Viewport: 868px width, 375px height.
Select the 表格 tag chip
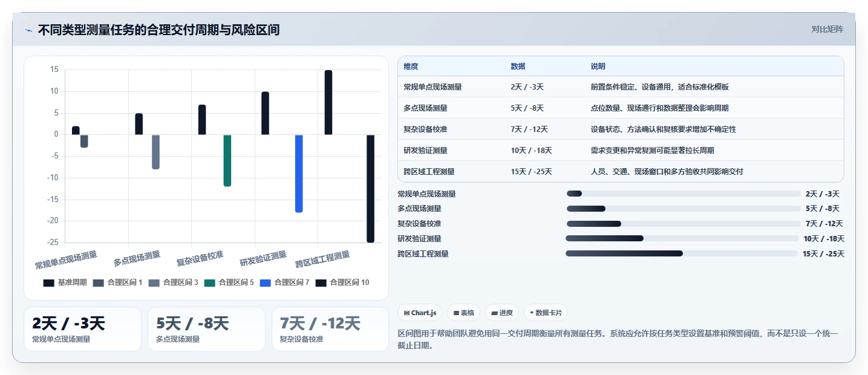[x=463, y=313]
